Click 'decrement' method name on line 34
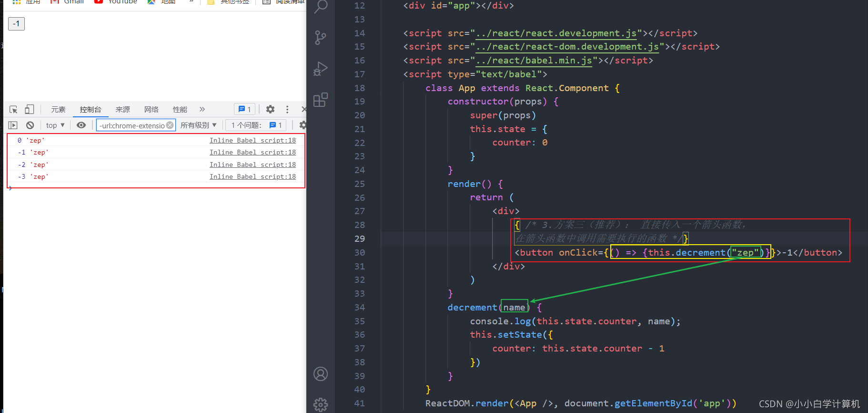 pos(472,308)
